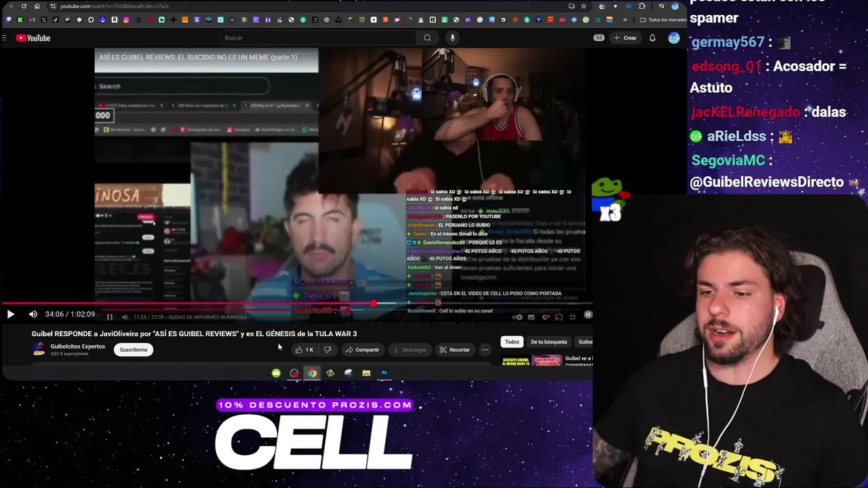Open the browser extensions puzzle icon
868x488 pixels.
pos(642,6)
